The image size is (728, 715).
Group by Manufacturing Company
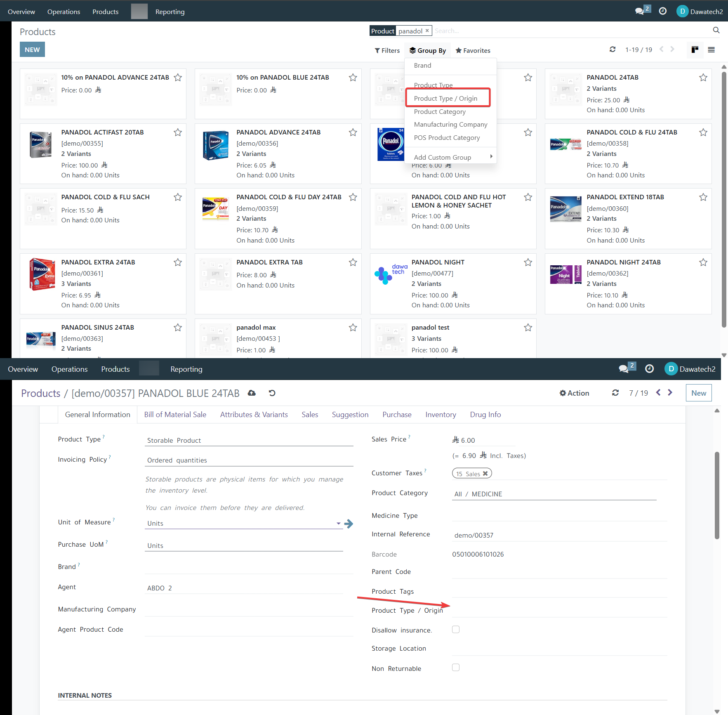pyautogui.click(x=451, y=125)
